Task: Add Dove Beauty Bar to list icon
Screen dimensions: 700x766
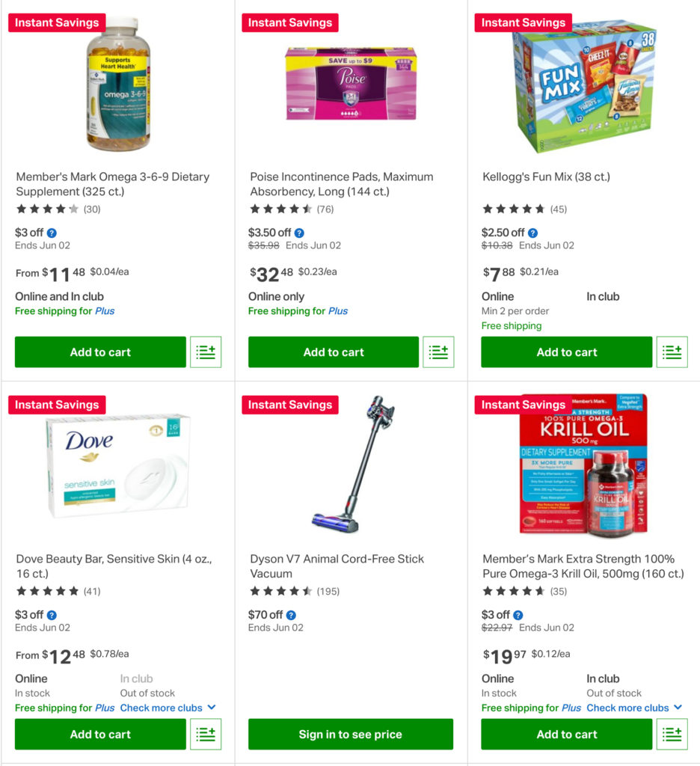Action: point(206,735)
